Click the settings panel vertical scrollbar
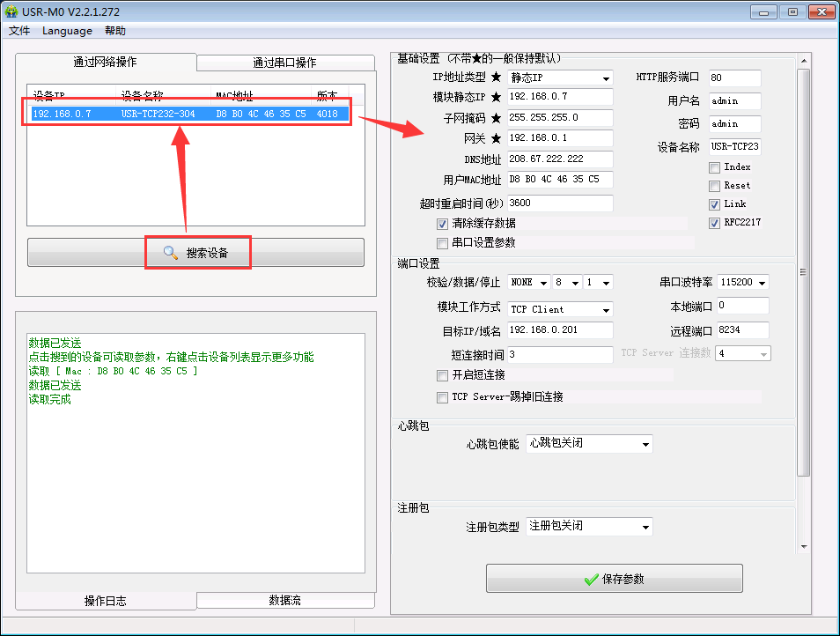This screenshot has width=840, height=636. [803, 271]
